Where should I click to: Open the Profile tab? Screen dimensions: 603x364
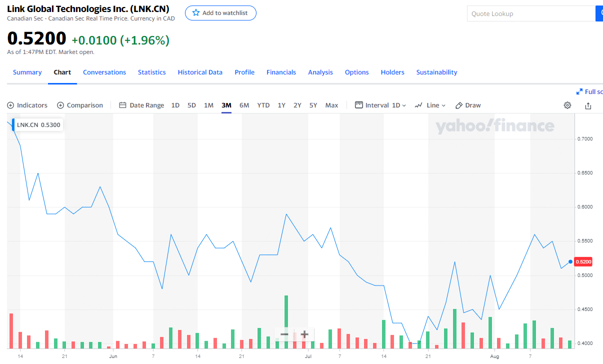[244, 72]
